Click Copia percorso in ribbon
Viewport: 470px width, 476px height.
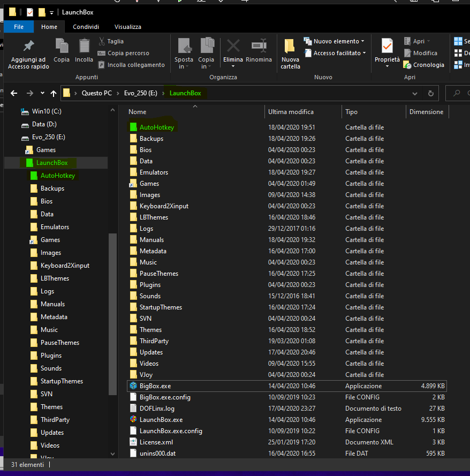[x=124, y=53]
